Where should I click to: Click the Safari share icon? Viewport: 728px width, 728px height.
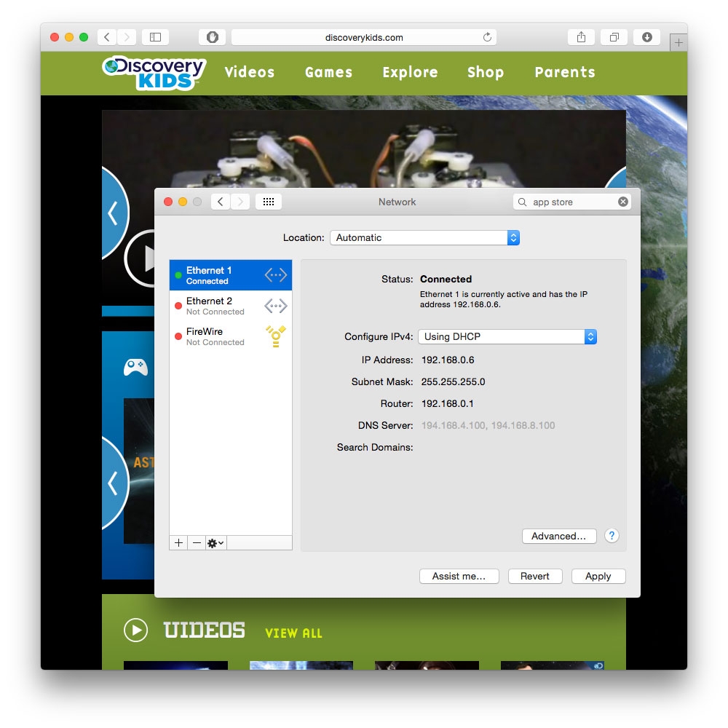point(580,36)
